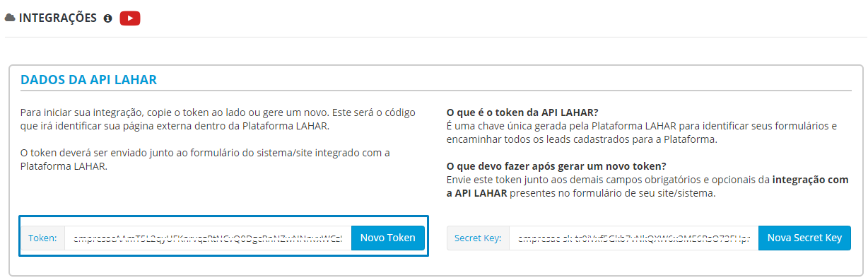Click the 'Para iniciar sua integração' paragraph
Screen dimensions: 868x278
pyautogui.click(x=218, y=120)
